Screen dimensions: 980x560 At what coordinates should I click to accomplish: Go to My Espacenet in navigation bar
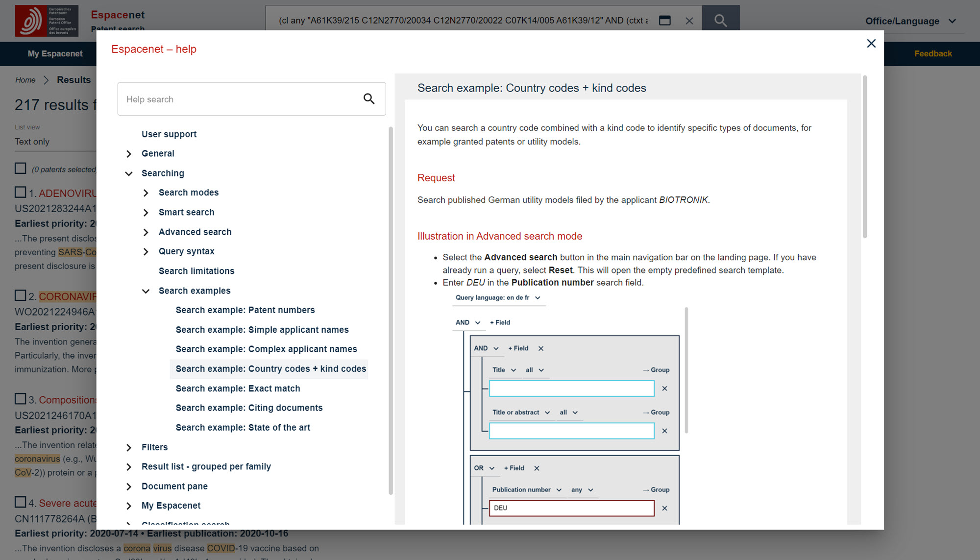pyautogui.click(x=55, y=54)
